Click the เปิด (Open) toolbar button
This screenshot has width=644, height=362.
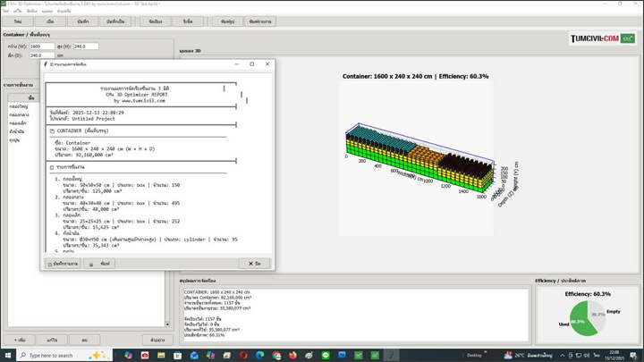[50, 21]
